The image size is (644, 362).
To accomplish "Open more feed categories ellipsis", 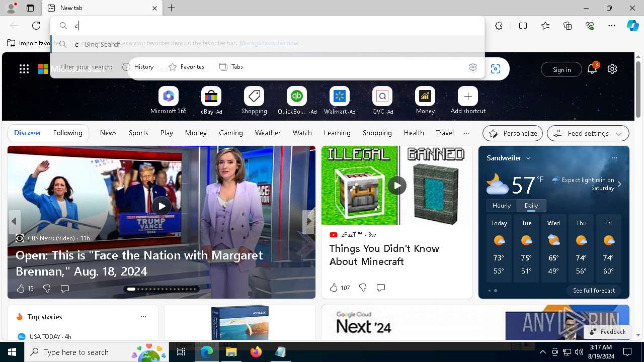I will (x=466, y=133).
